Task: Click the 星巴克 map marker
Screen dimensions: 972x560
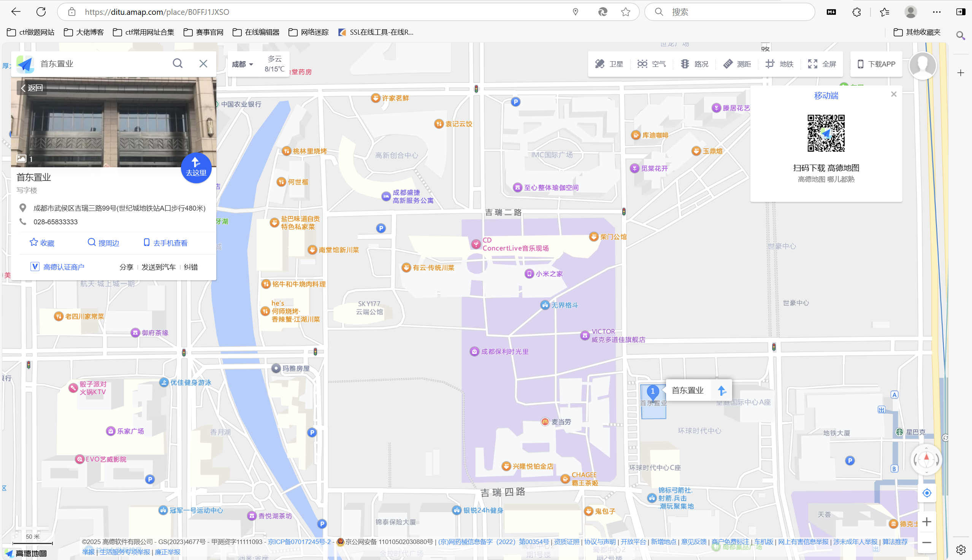Action: [x=899, y=432]
